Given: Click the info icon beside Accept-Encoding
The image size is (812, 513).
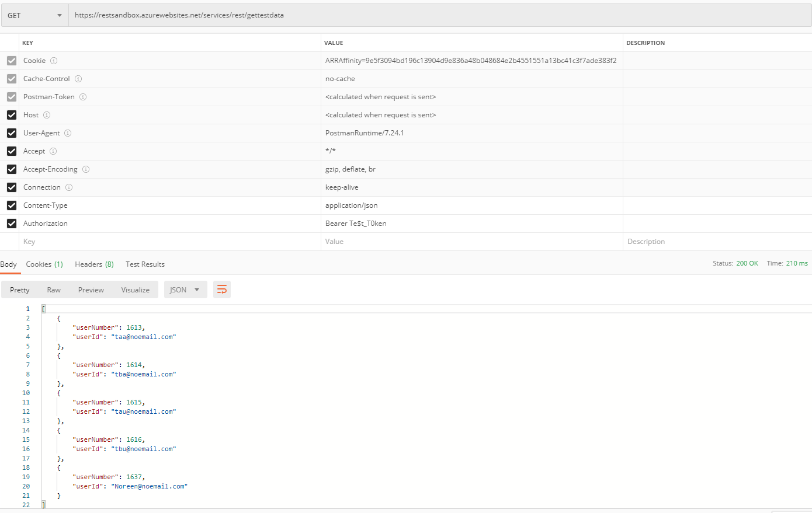Looking at the screenshot, I should pos(86,169).
